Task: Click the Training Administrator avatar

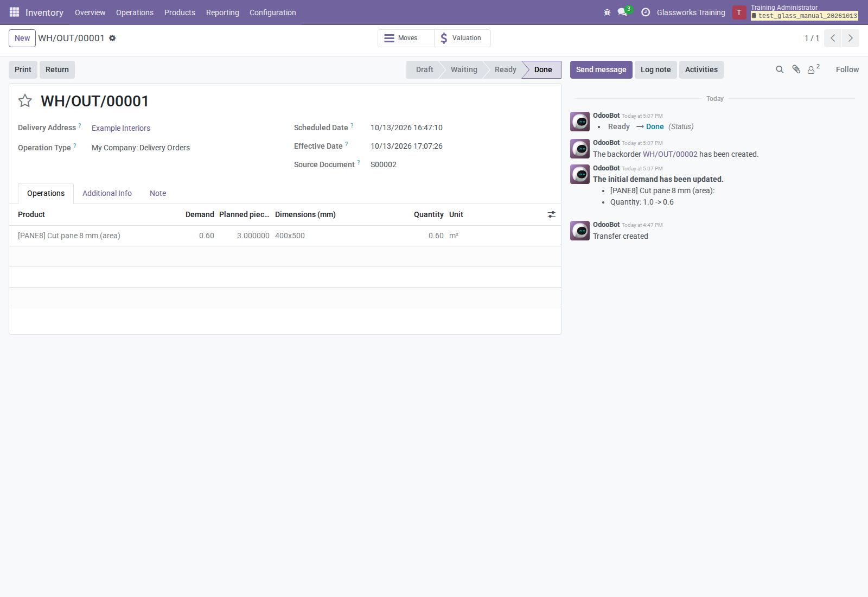Action: click(x=739, y=12)
